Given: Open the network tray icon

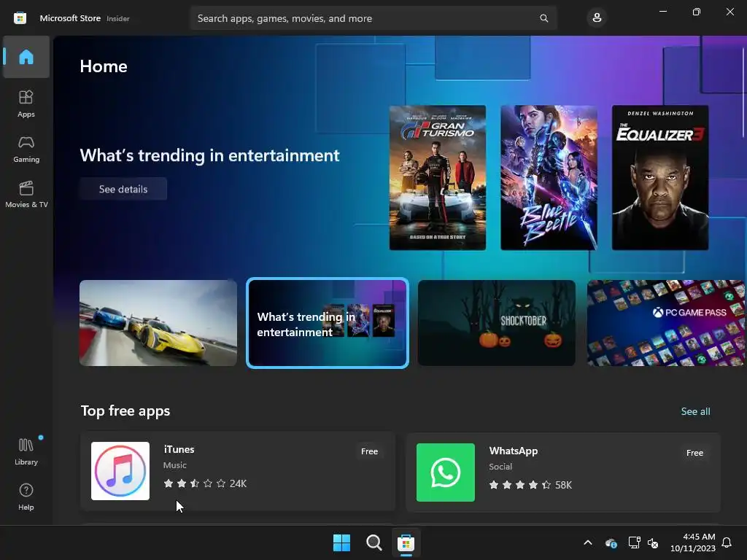Looking at the screenshot, I should click(634, 542).
